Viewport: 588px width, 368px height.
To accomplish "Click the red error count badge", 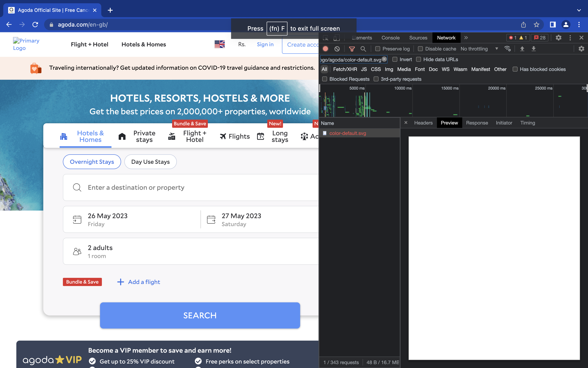I will tap(513, 38).
